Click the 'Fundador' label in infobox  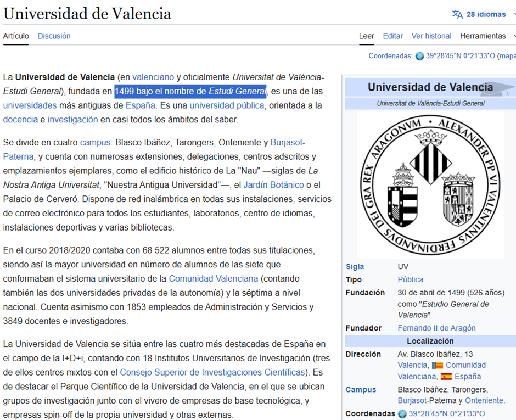point(363,328)
